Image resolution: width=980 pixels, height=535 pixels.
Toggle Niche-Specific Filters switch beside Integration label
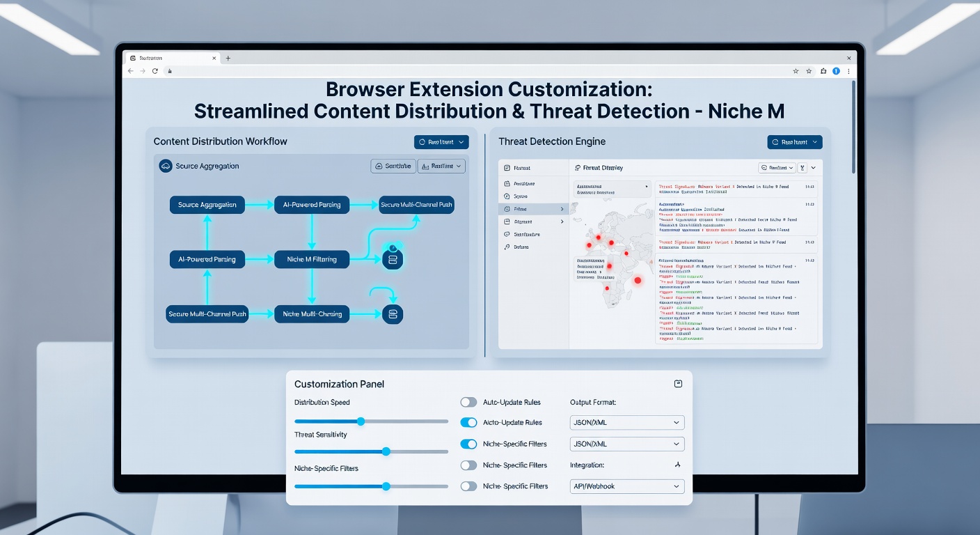pos(469,465)
